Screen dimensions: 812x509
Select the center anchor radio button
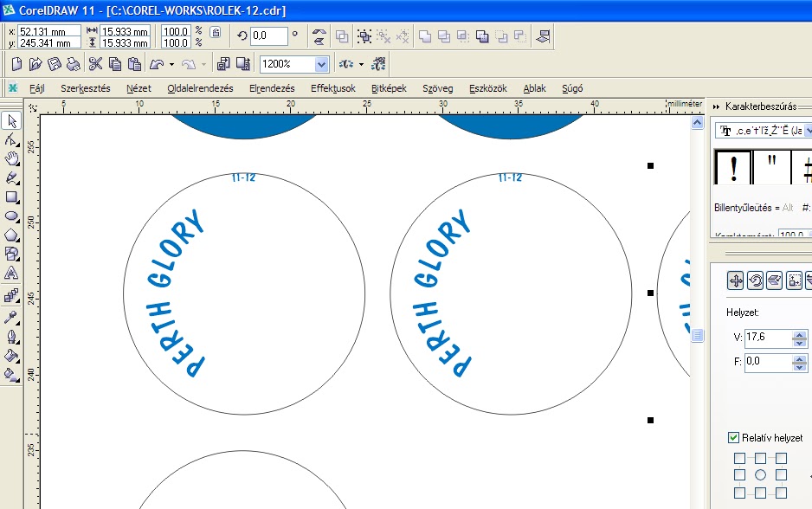pyautogui.click(x=760, y=475)
